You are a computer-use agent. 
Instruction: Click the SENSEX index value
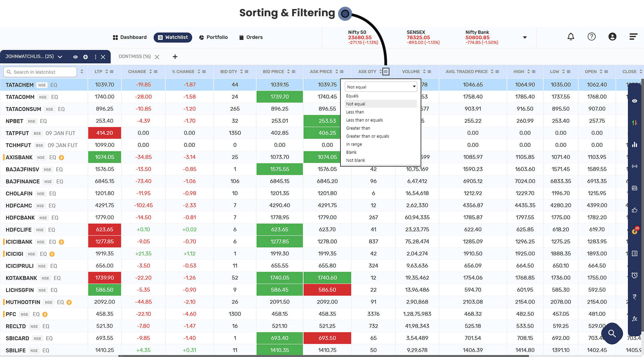[x=418, y=38]
